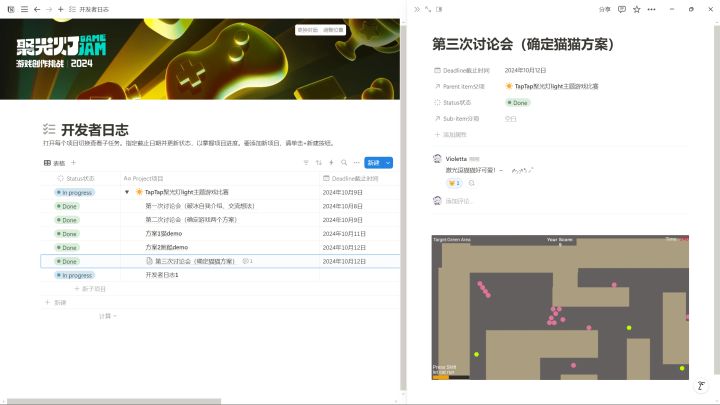Screen dimensions: 720x405
Task: Click 新建 add new row below table
Action: (x=56, y=303)
